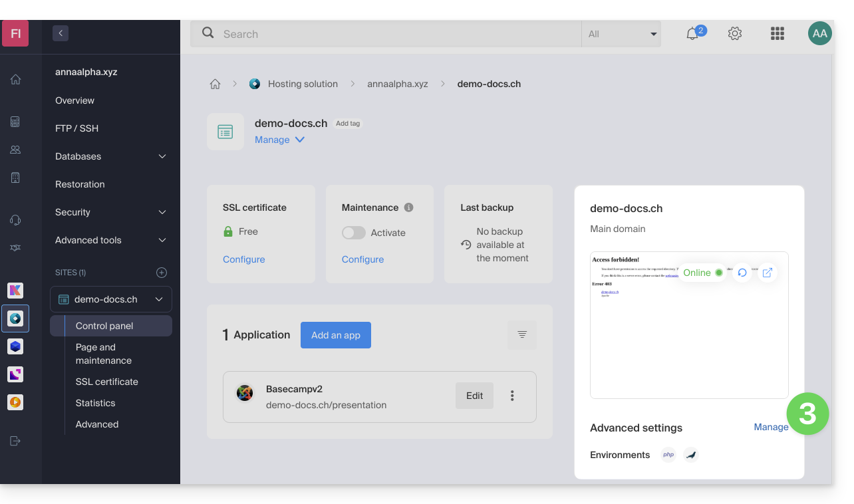Open the three-dot menu for Basecampv2
The height and width of the screenshot is (504, 854).
(x=512, y=396)
